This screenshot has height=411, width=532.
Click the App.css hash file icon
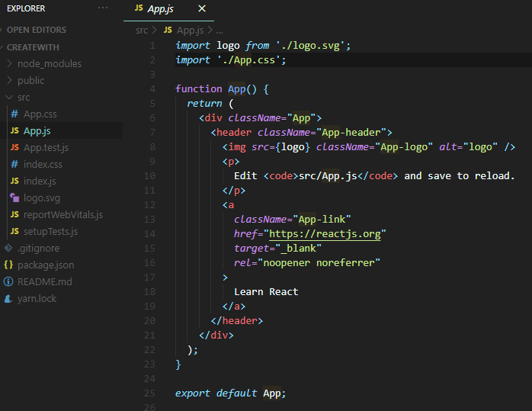pos(14,114)
